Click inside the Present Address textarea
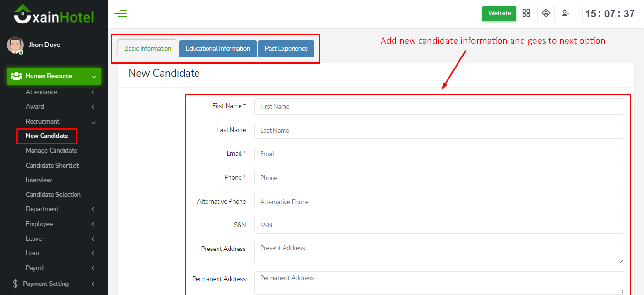 (439, 252)
